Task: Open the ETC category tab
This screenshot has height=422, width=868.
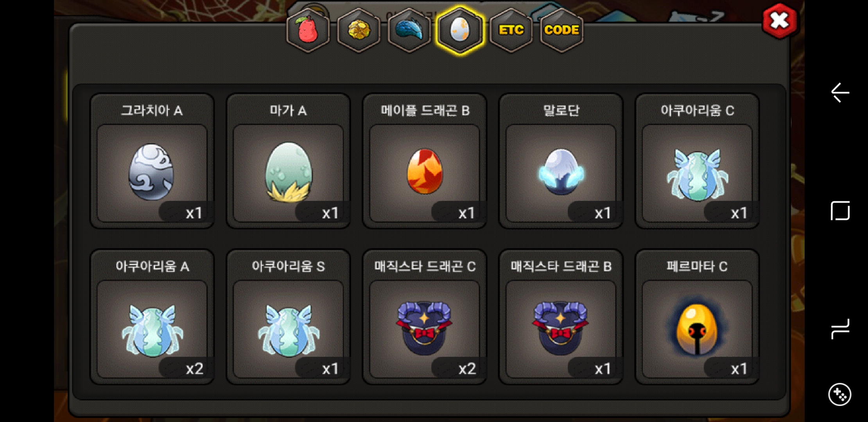Action: click(511, 30)
